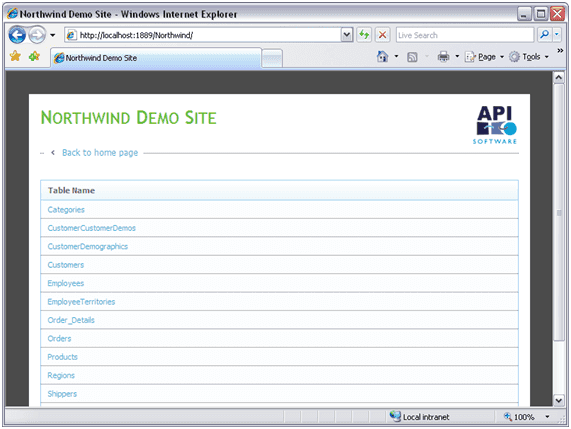Follow the Back to home page link

tap(100, 153)
